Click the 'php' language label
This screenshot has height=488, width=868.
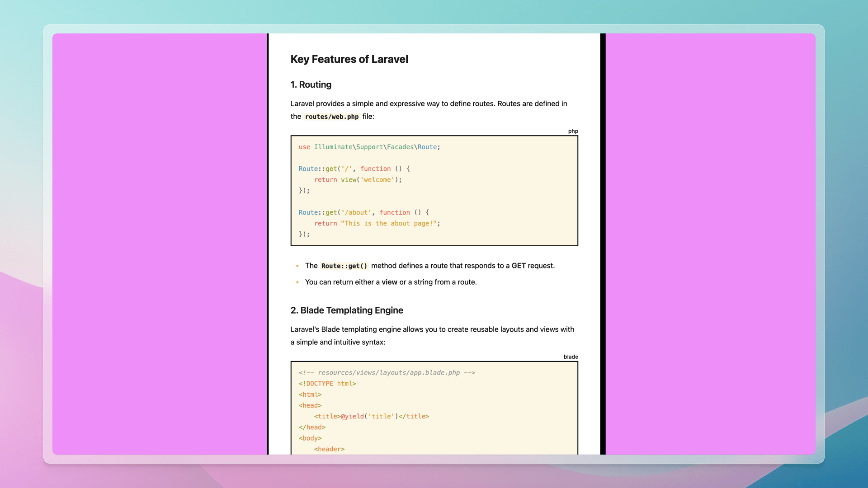tap(573, 131)
